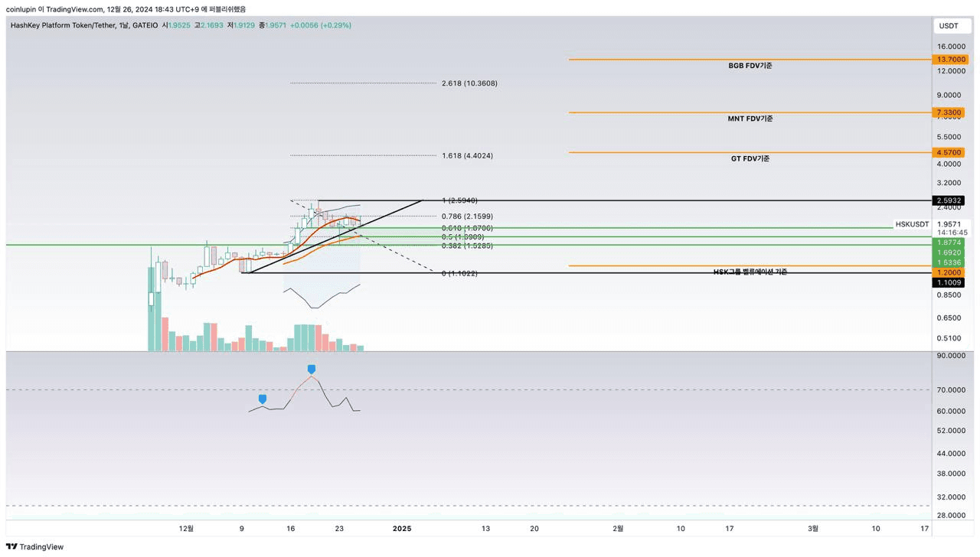Select the 0.382 Fibonacci level label
Viewport: 980px width, 557px height.
(x=467, y=246)
